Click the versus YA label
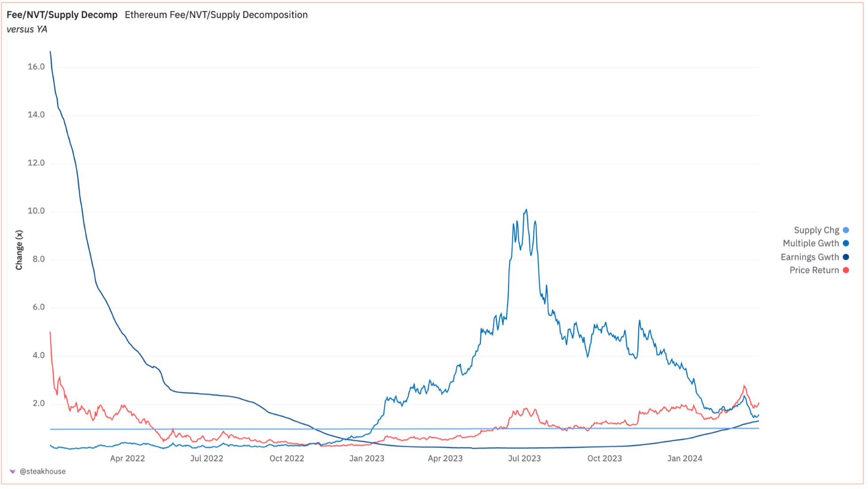Viewport: 868px width, 489px height. pyautogui.click(x=27, y=29)
